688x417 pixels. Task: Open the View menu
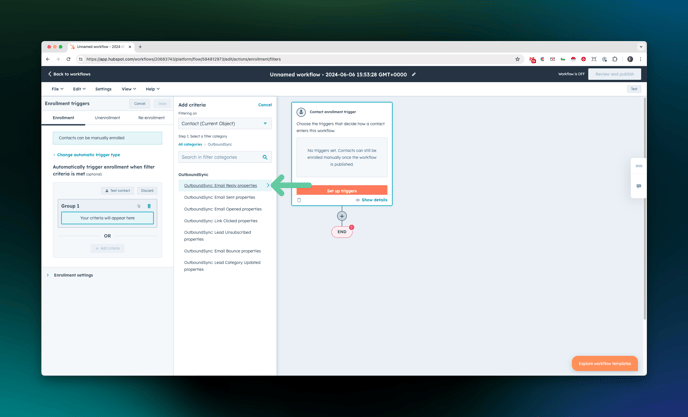point(129,89)
